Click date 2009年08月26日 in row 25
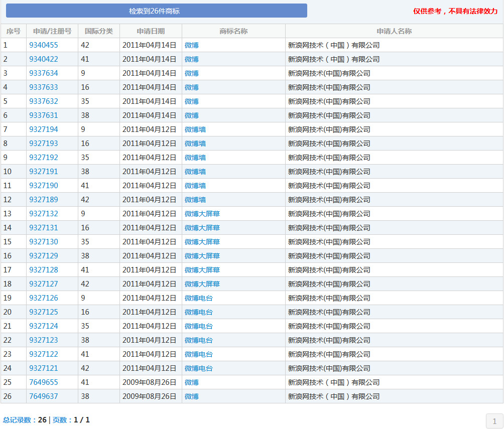The image size is (504, 429). [149, 382]
